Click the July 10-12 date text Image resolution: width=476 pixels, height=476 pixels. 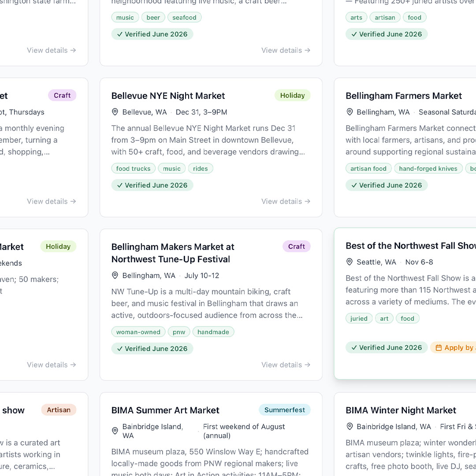coord(202,275)
